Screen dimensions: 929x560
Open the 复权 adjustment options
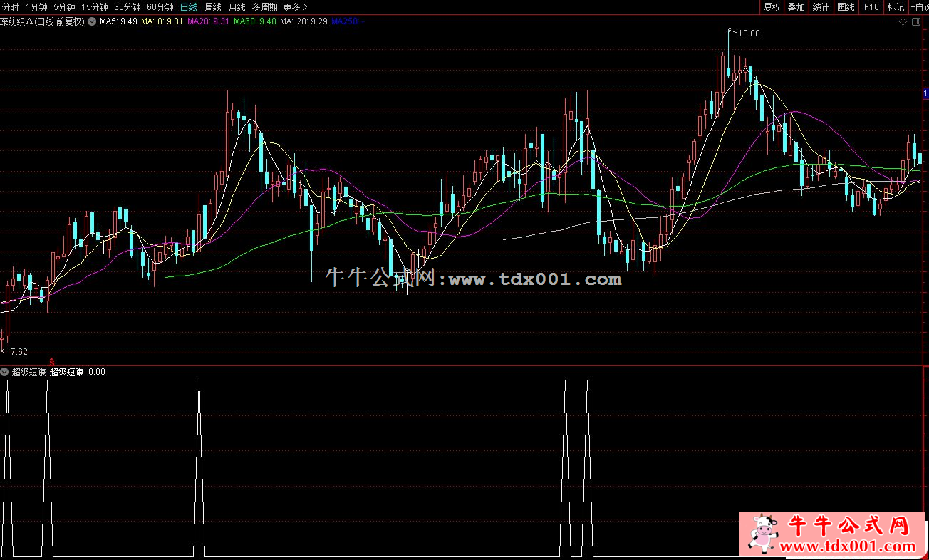coord(772,7)
